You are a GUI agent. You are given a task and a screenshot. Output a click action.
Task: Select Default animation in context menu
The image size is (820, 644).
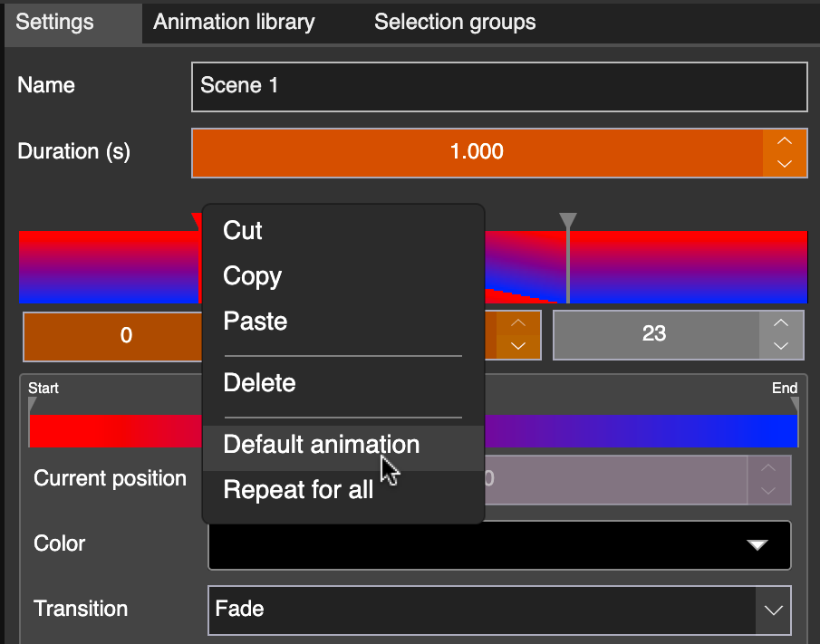point(343,448)
